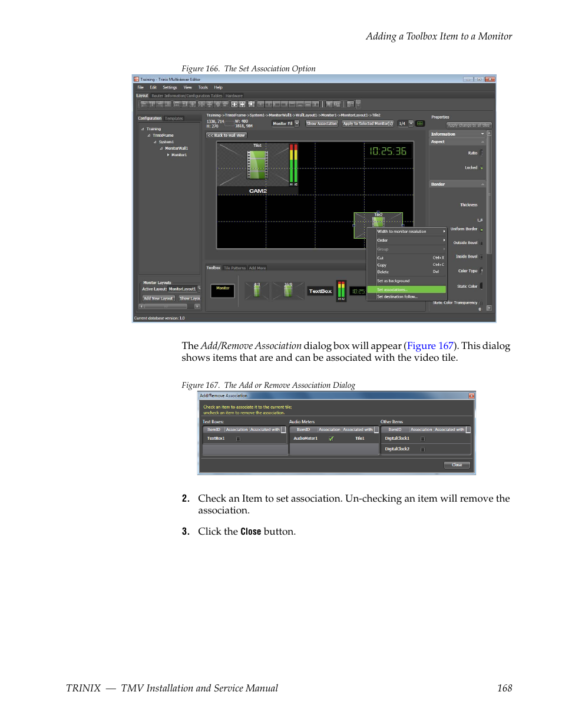
Task: Collapse the System1 tree node
Action: point(155,142)
